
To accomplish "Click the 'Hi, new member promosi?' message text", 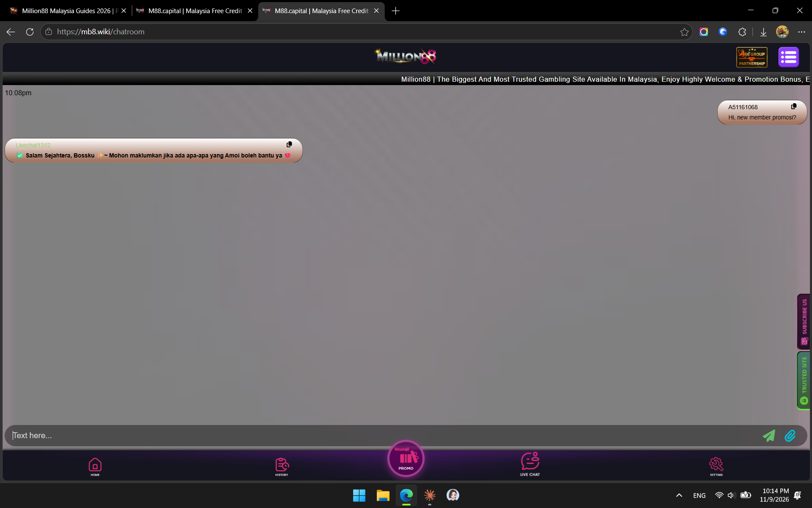I will (762, 117).
